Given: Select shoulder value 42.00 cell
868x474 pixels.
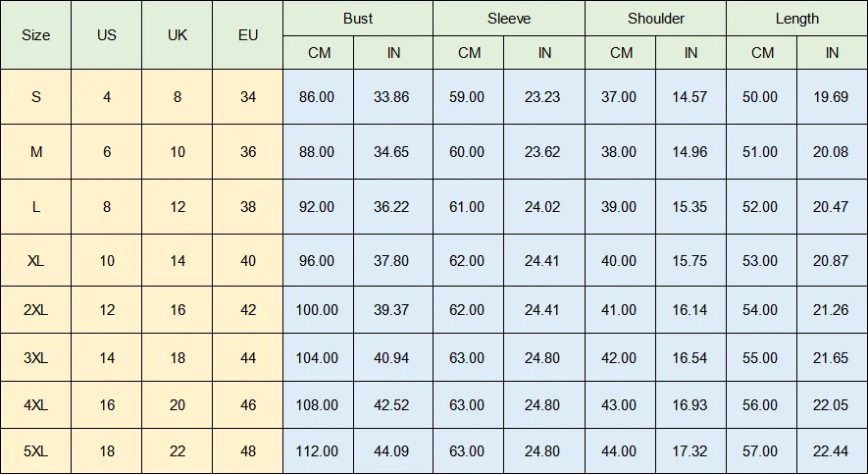Looking at the screenshot, I should (621, 358).
